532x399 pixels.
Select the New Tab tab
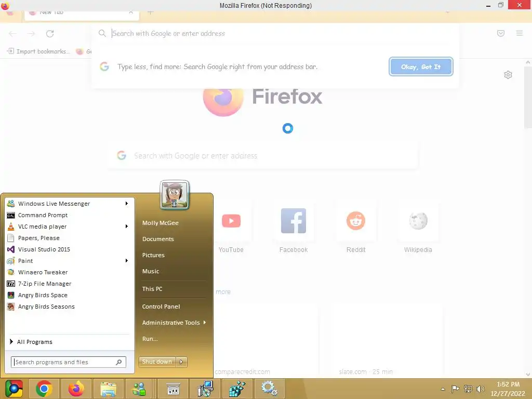click(x=82, y=15)
